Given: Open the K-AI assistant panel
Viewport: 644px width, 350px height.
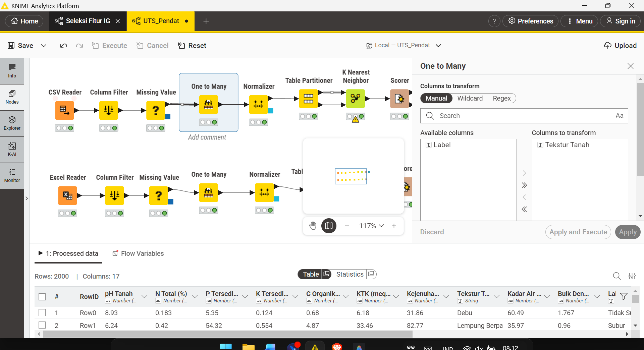Looking at the screenshot, I should click(x=12, y=150).
